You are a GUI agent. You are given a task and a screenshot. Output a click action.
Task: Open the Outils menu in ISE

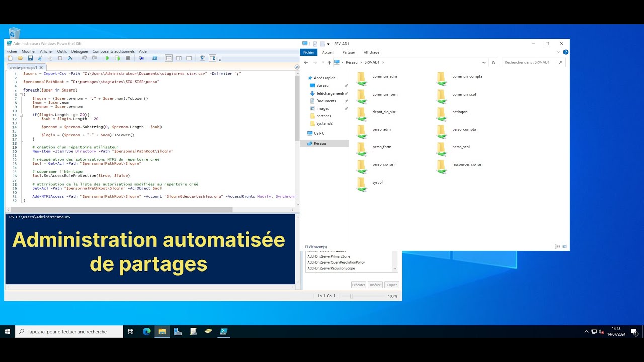(x=62, y=51)
